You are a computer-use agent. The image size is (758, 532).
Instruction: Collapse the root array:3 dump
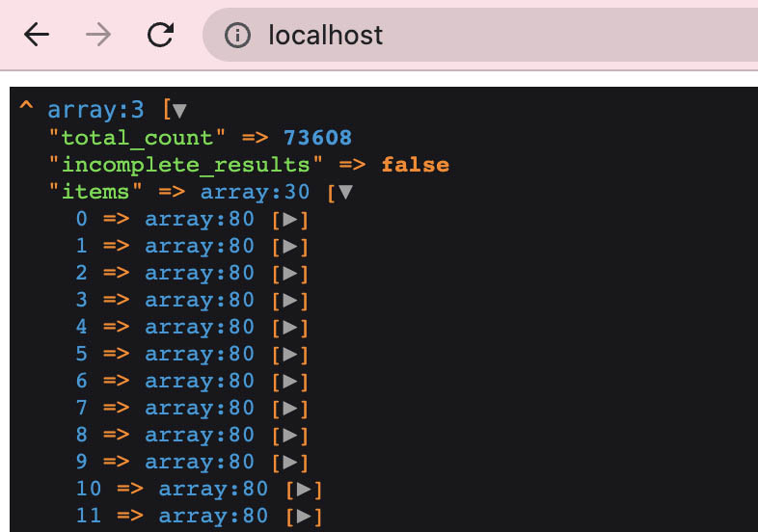[x=179, y=111]
